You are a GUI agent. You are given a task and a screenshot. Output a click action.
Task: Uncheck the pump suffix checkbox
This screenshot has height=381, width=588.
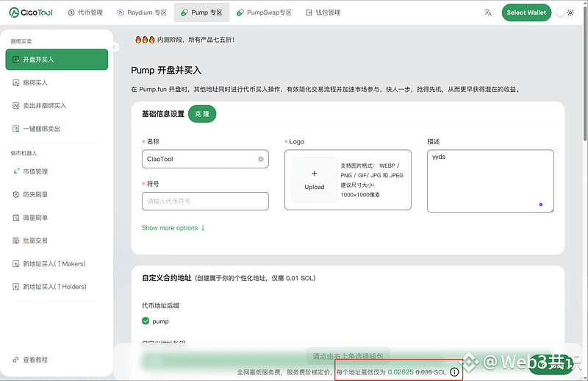click(146, 321)
